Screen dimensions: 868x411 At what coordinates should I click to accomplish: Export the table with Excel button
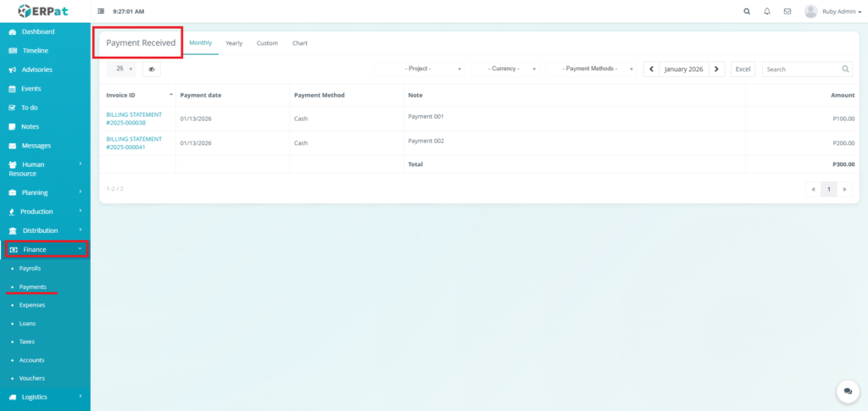pos(743,69)
